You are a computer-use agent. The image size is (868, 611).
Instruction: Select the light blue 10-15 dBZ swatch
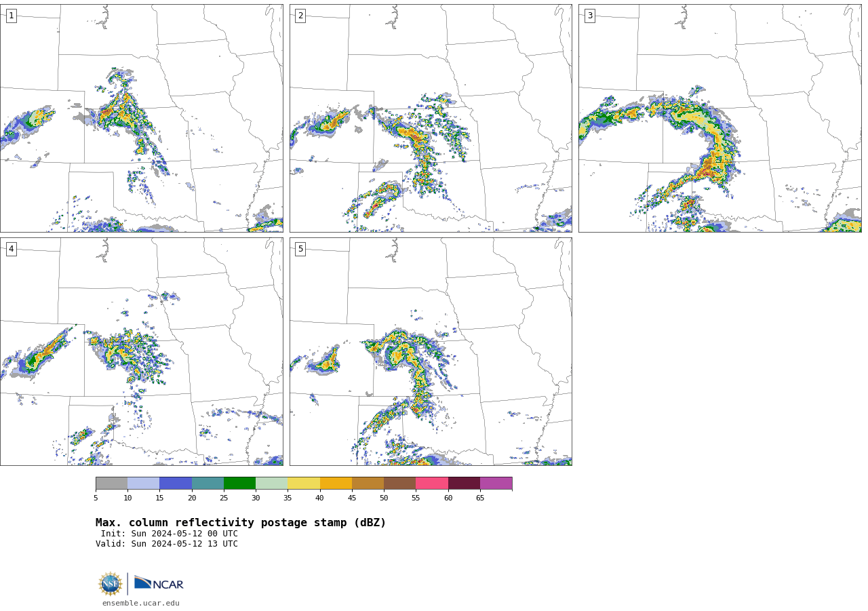(143, 483)
